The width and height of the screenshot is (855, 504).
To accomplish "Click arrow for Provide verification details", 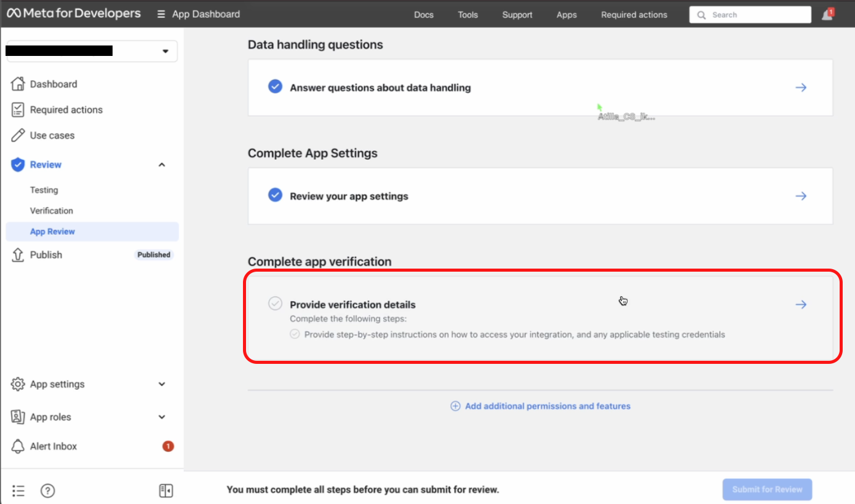I will [801, 304].
